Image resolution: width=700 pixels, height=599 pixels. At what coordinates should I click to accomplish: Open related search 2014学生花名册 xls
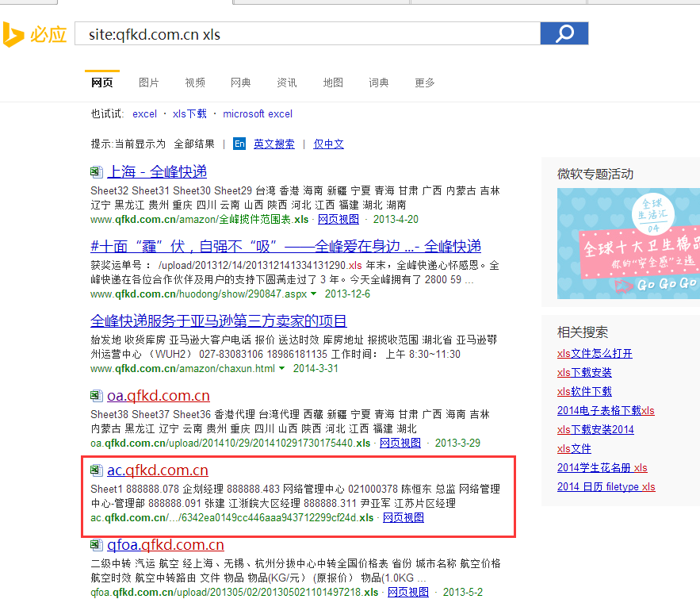click(602, 467)
